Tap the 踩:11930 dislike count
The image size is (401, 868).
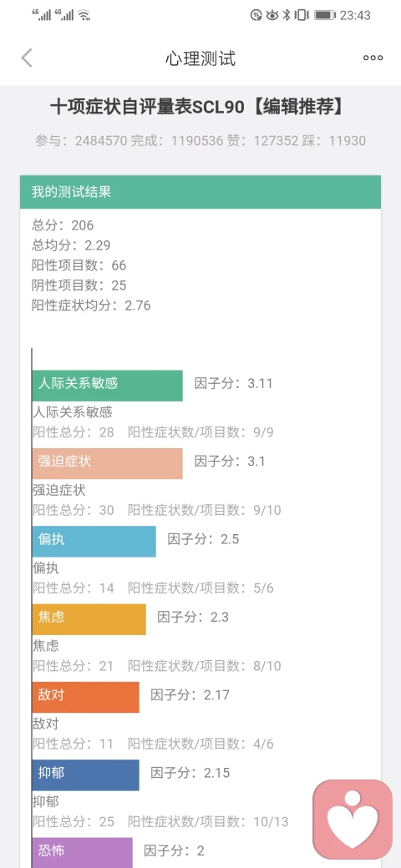(334, 140)
